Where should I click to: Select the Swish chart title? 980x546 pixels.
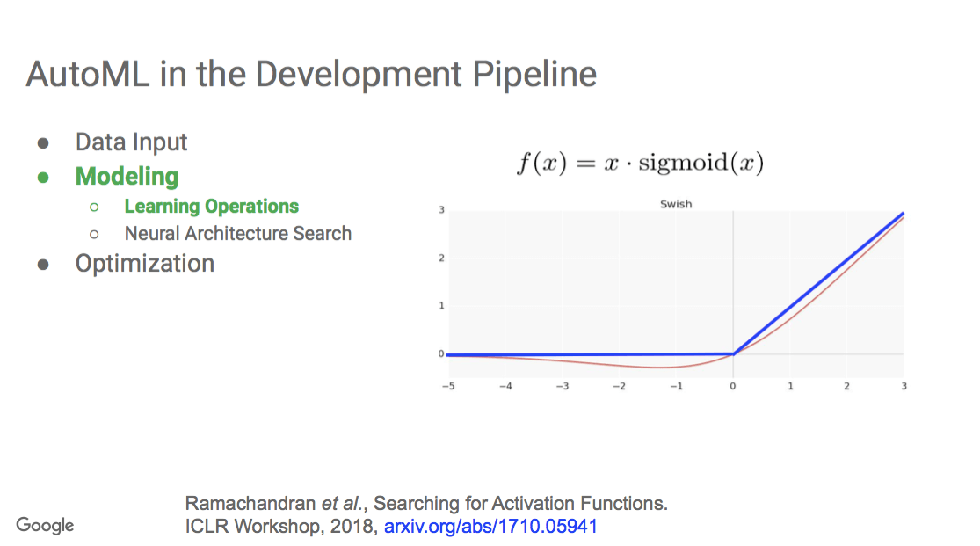click(x=675, y=203)
